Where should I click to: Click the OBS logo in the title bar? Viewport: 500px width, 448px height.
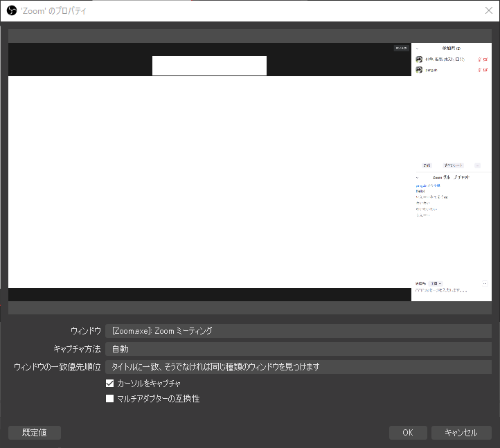coord(12,10)
